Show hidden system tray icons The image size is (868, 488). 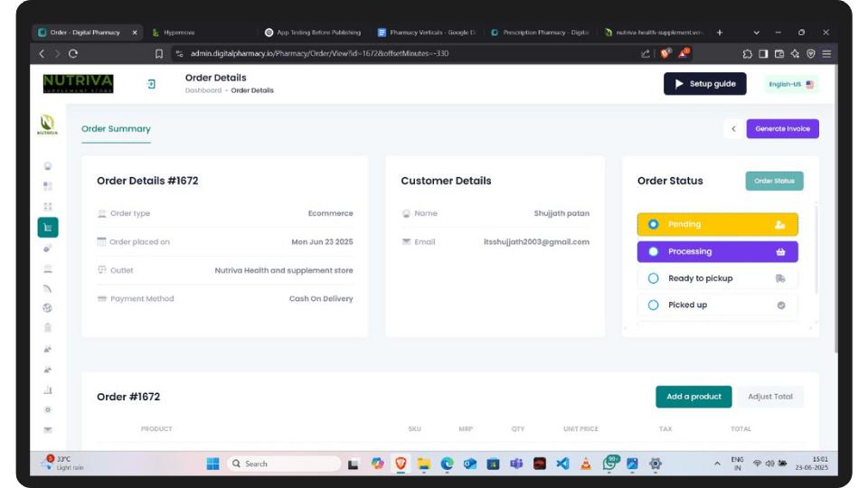(717, 464)
